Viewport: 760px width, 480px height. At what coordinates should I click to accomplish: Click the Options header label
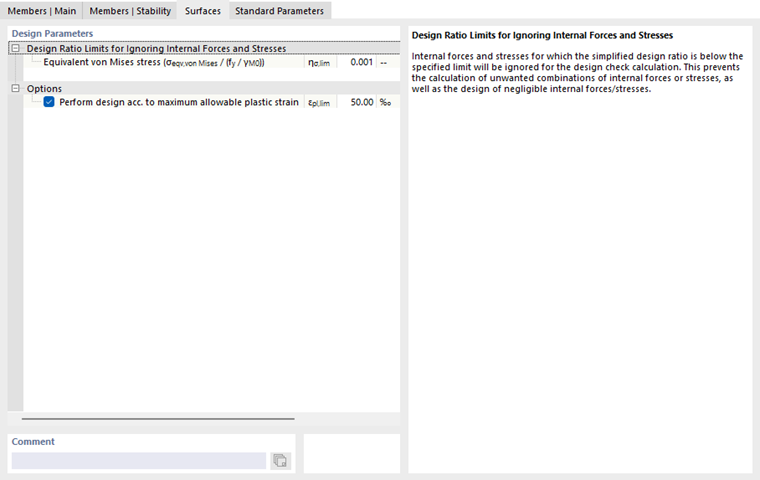tap(44, 89)
